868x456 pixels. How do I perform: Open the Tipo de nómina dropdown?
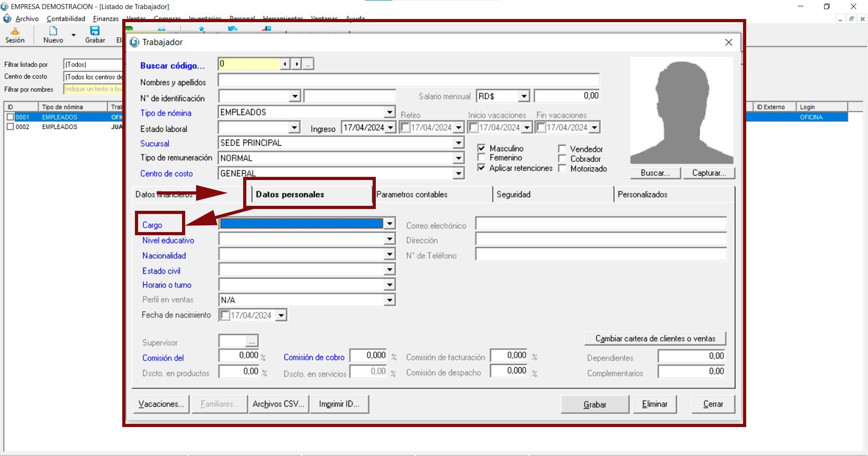389,112
